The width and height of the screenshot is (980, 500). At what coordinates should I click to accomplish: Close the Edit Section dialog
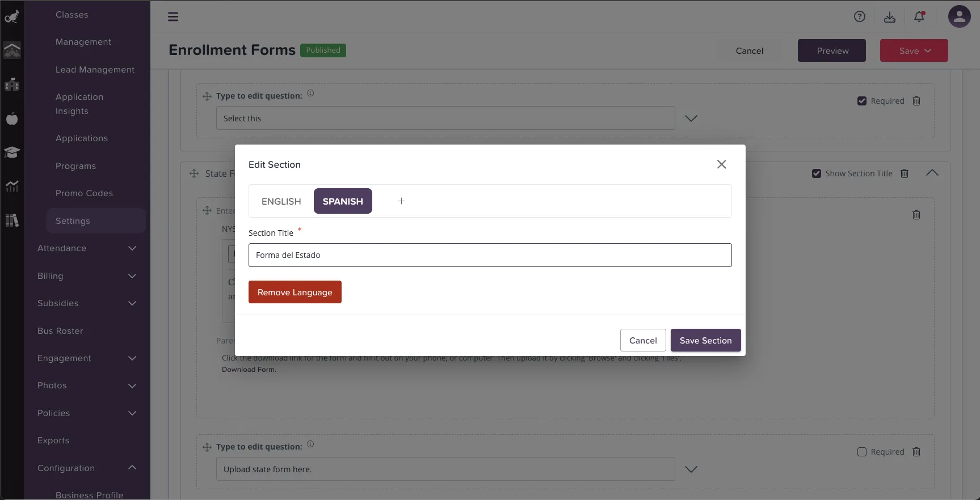721,164
